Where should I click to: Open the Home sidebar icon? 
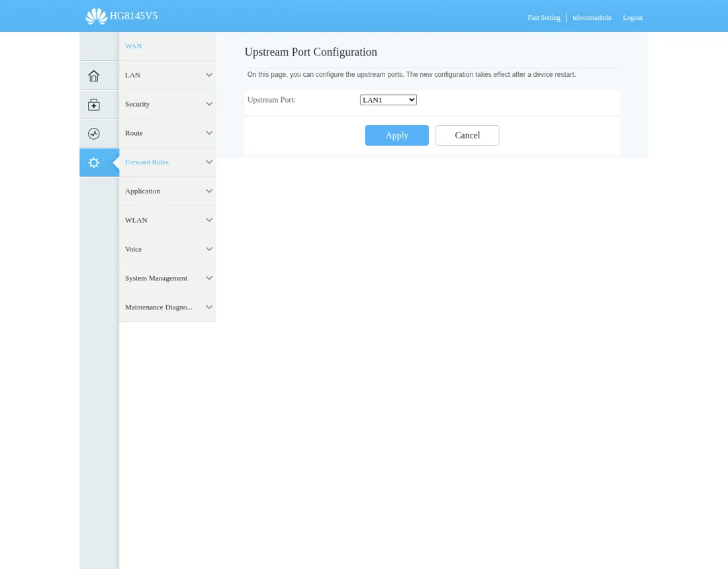coord(94,76)
